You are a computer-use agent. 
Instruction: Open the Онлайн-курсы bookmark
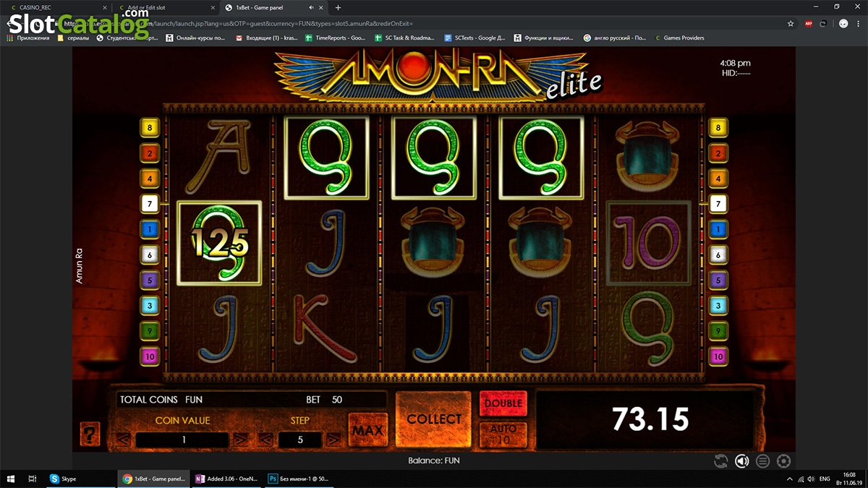[x=196, y=38]
